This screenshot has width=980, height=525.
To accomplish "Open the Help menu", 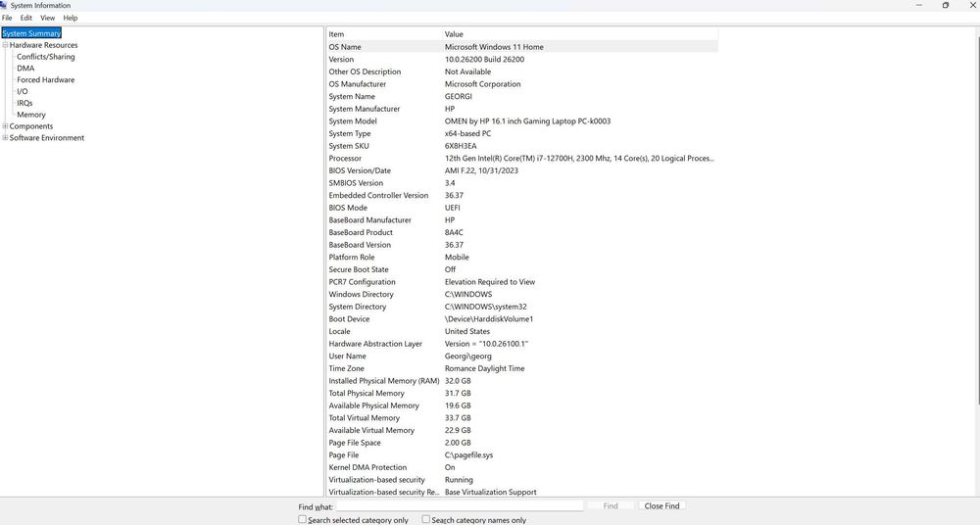I will pyautogui.click(x=71, y=19).
